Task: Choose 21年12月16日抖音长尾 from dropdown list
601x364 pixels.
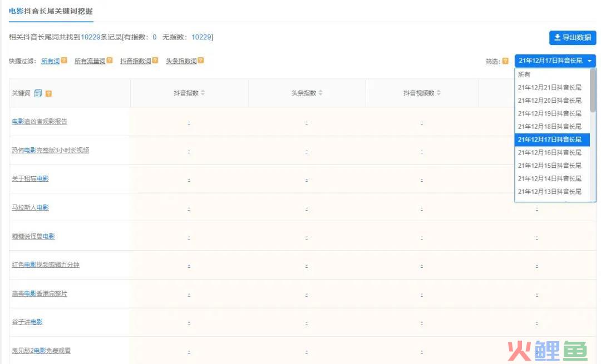Action: pos(553,152)
